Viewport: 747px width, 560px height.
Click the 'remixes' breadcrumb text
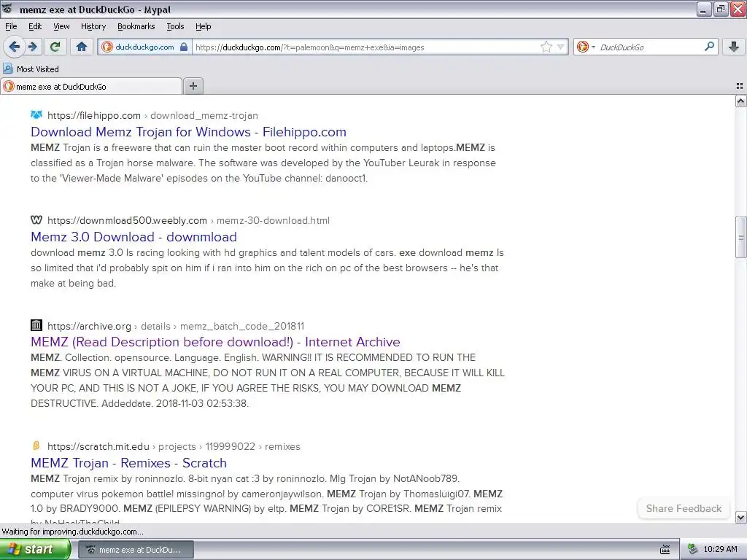[282, 447]
